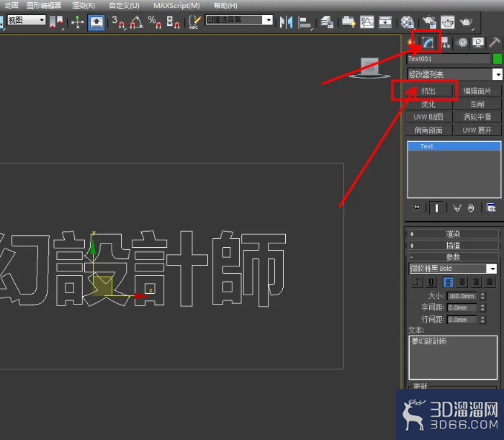Click the UVW 展开 modifier button
This screenshot has height=440, width=504.
477,130
